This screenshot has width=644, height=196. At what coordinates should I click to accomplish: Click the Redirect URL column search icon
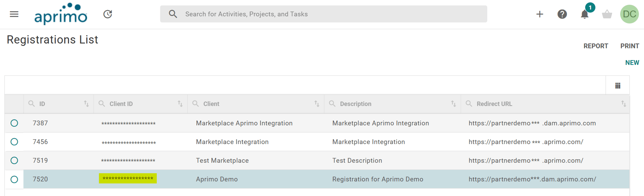[469, 103]
